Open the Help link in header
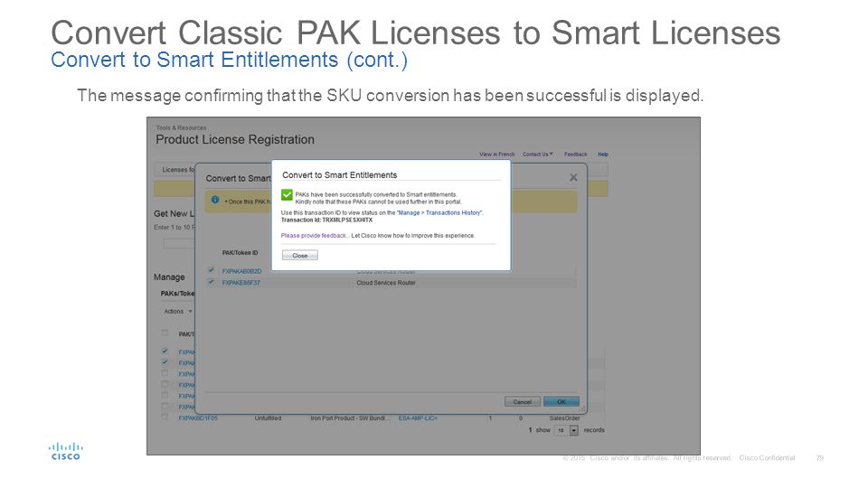868x488 pixels. coord(603,155)
